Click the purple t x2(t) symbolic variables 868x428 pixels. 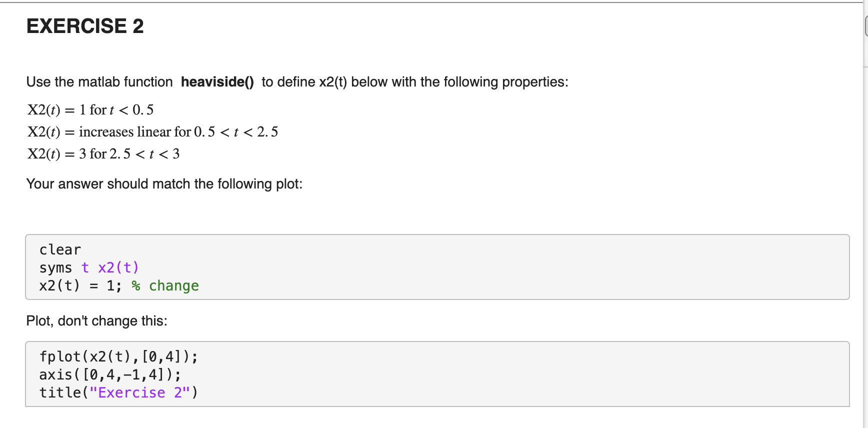[110, 267]
